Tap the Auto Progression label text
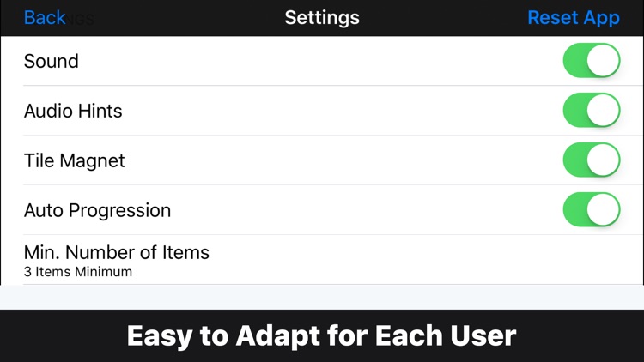The width and height of the screenshot is (644, 362). (97, 210)
